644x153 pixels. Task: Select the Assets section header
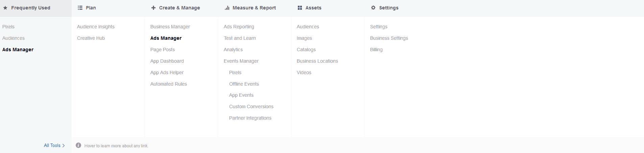pos(313,8)
